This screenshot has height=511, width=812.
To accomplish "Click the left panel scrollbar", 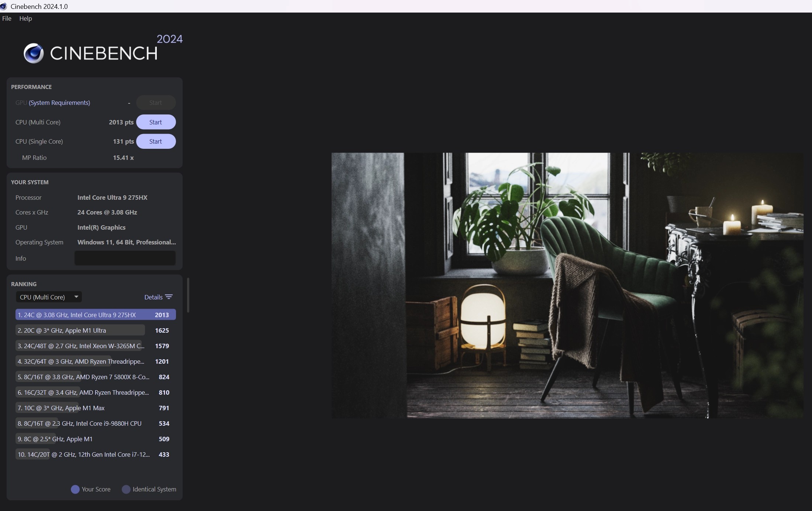I will (x=188, y=295).
